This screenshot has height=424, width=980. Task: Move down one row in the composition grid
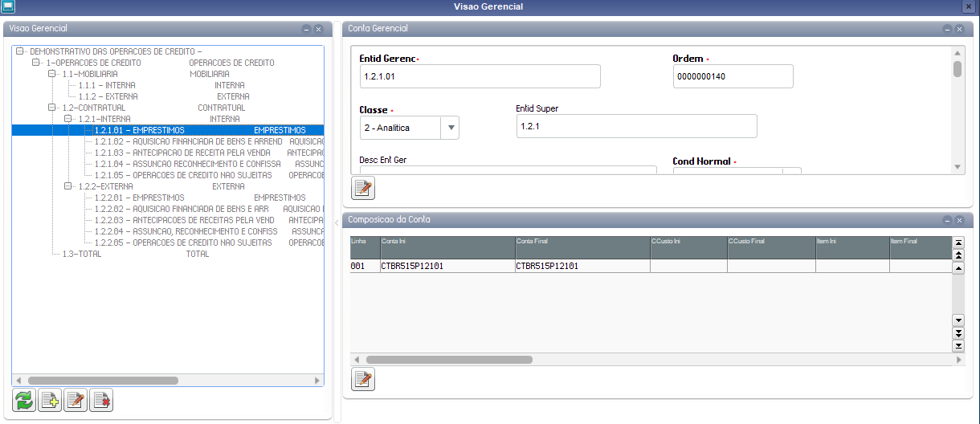click(958, 320)
